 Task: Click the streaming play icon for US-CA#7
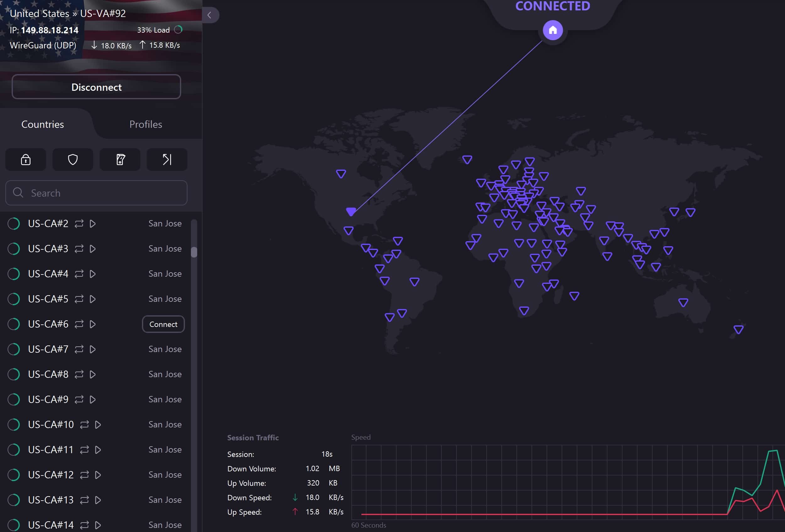click(93, 349)
